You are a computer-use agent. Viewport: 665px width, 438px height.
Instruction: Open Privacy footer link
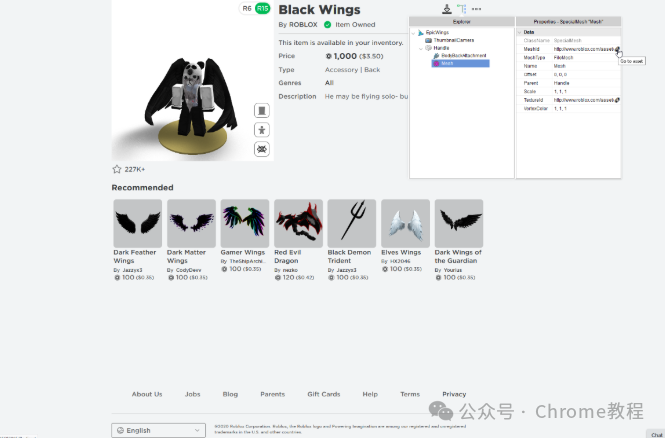[x=454, y=394]
